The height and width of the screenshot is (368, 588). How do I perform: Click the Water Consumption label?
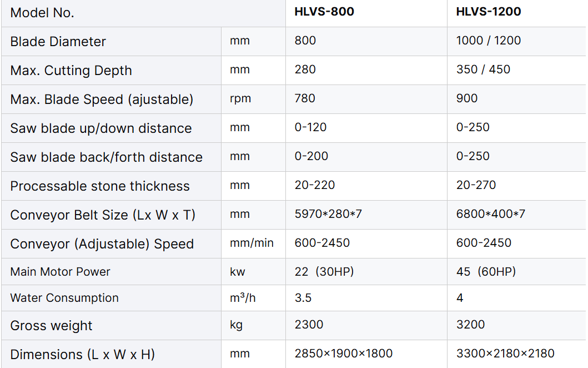point(64,298)
